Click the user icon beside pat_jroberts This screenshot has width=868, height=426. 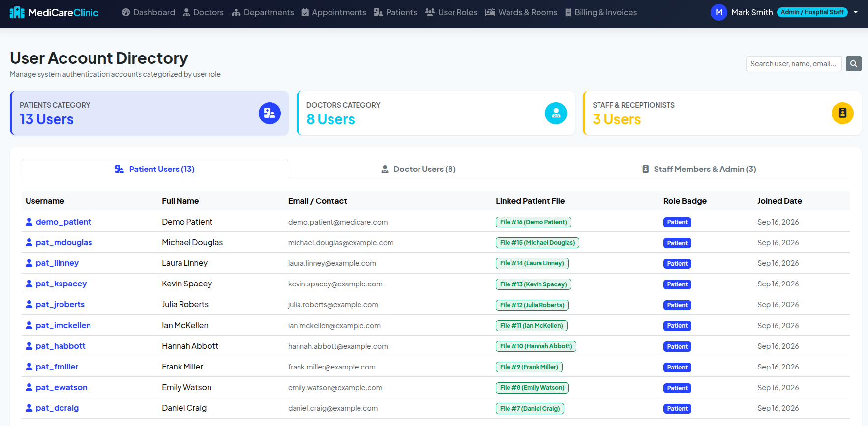pos(29,304)
